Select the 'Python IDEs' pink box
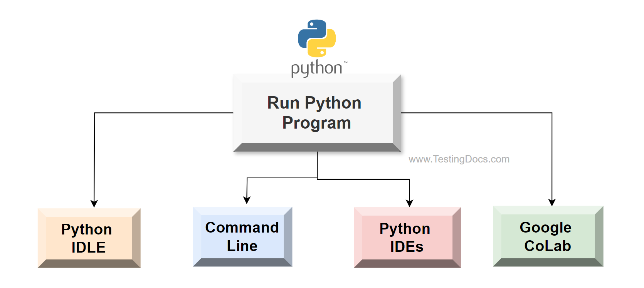Viewport: 644px width, 288px height. (407, 237)
